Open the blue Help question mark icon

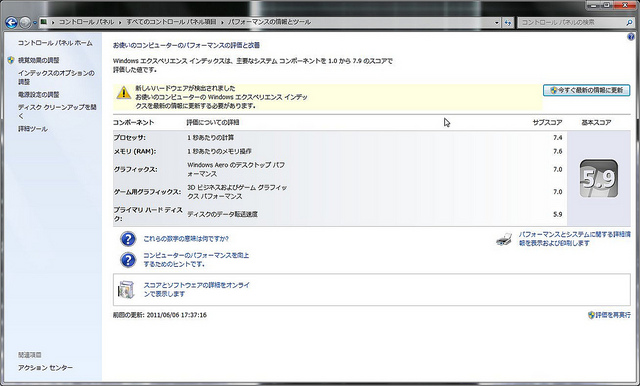click(x=630, y=37)
